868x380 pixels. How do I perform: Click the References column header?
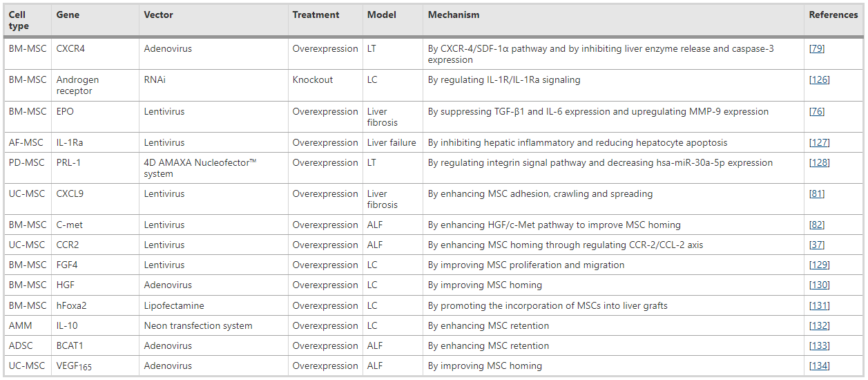tap(833, 15)
